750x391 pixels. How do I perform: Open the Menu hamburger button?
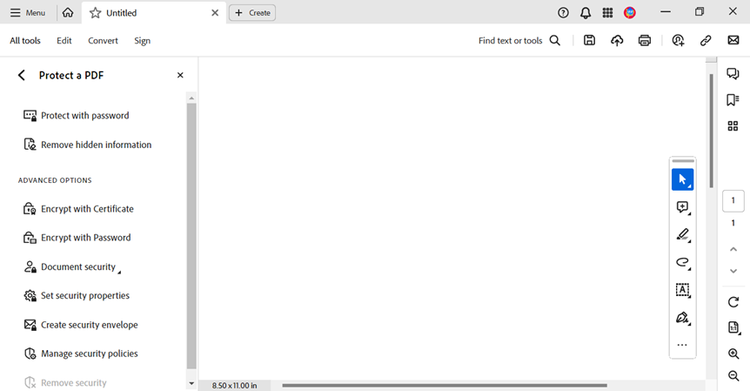[28, 13]
